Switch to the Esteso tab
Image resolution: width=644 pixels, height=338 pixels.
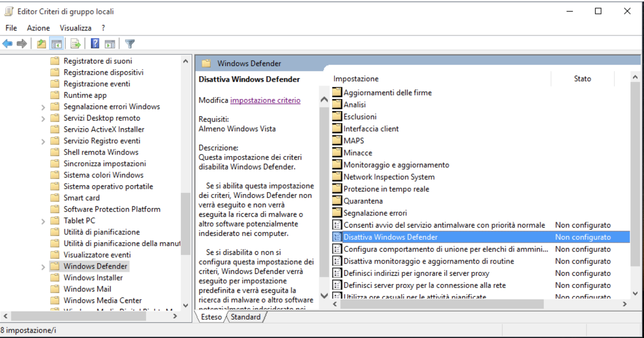coord(211,317)
